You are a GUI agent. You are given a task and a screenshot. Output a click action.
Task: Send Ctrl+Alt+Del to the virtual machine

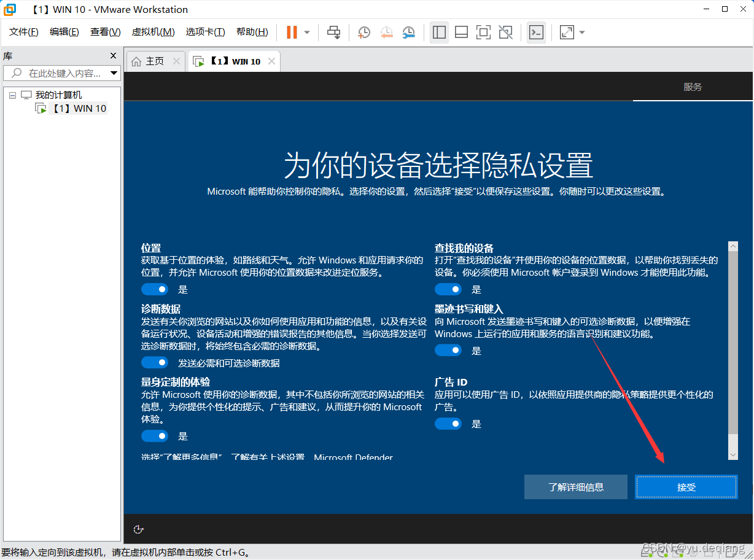[333, 32]
